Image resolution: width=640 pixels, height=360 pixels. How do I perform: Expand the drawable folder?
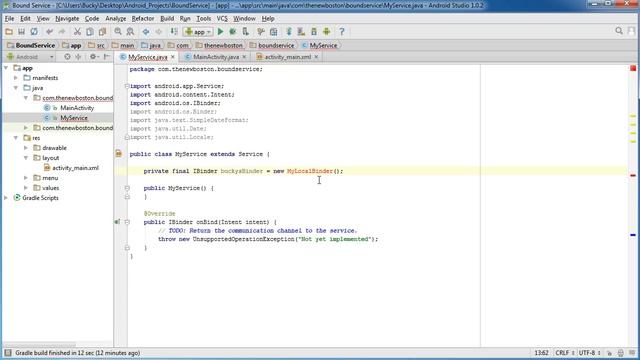pyautogui.click(x=26, y=148)
